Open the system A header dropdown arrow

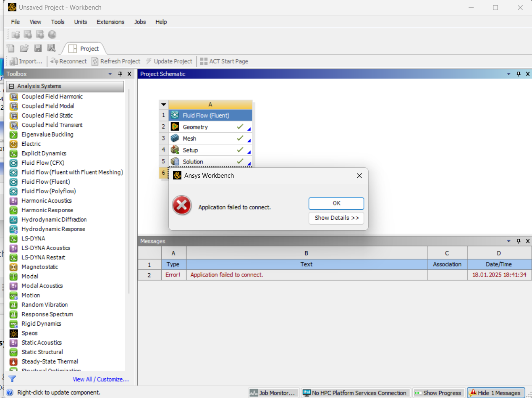[164, 105]
